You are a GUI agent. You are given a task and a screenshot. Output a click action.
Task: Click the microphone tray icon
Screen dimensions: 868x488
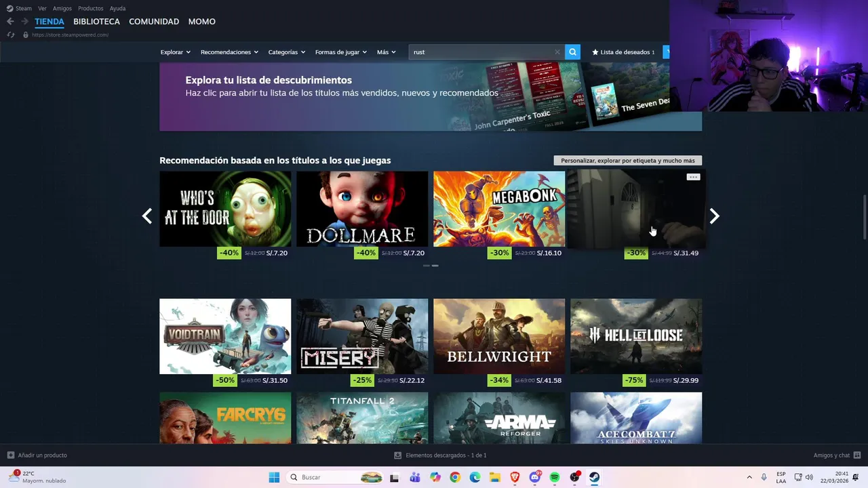[x=764, y=477]
